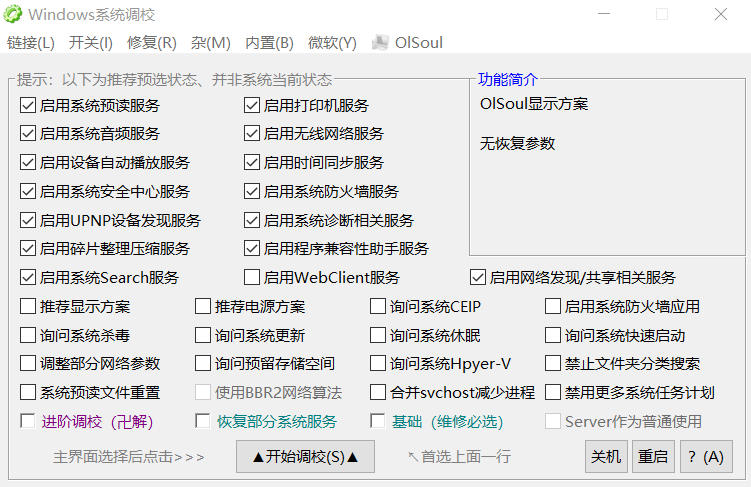Click the ↖首选上面一行 hint text
Viewport: 751px width, 487px height.
tap(459, 457)
